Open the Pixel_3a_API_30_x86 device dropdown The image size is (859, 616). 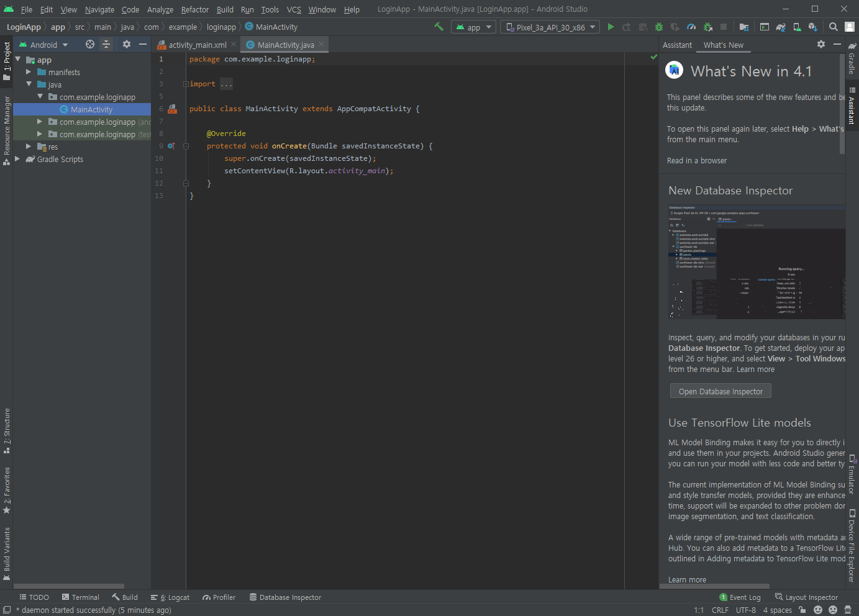coord(551,27)
